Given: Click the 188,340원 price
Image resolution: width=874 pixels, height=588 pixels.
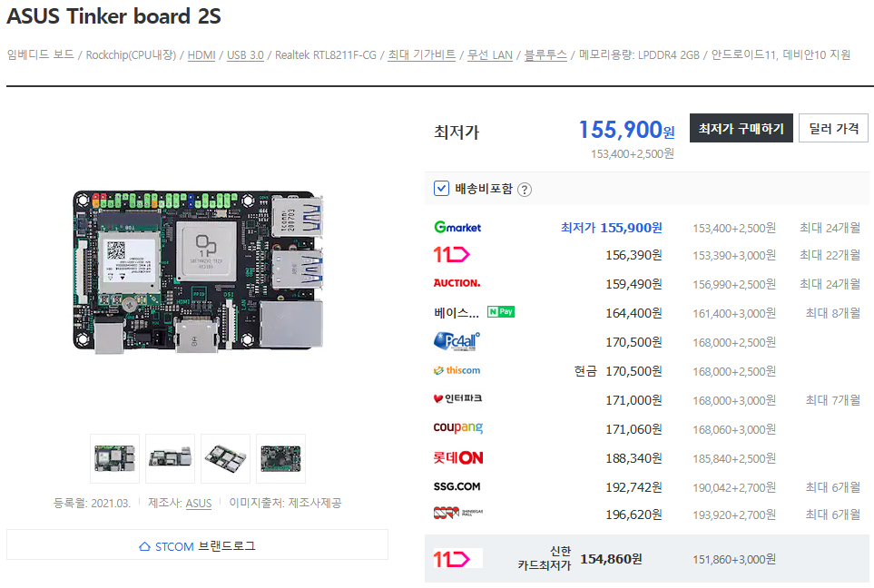Looking at the screenshot, I should click(x=633, y=458).
